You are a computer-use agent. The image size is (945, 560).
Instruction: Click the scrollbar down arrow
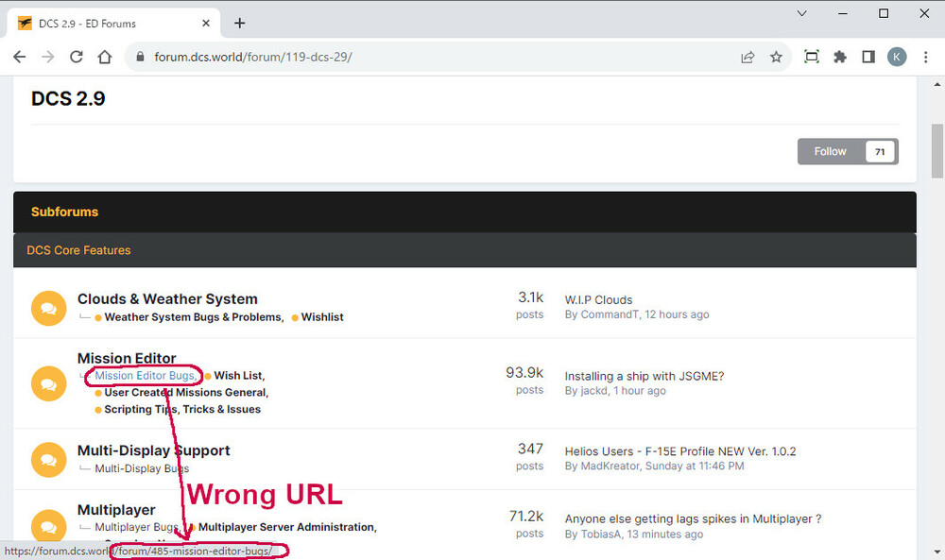[936, 552]
